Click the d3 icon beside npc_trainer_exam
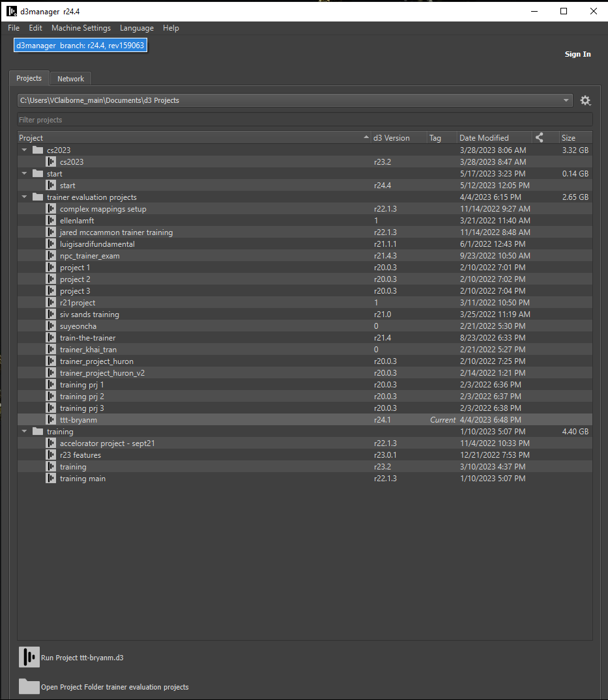 coord(51,256)
